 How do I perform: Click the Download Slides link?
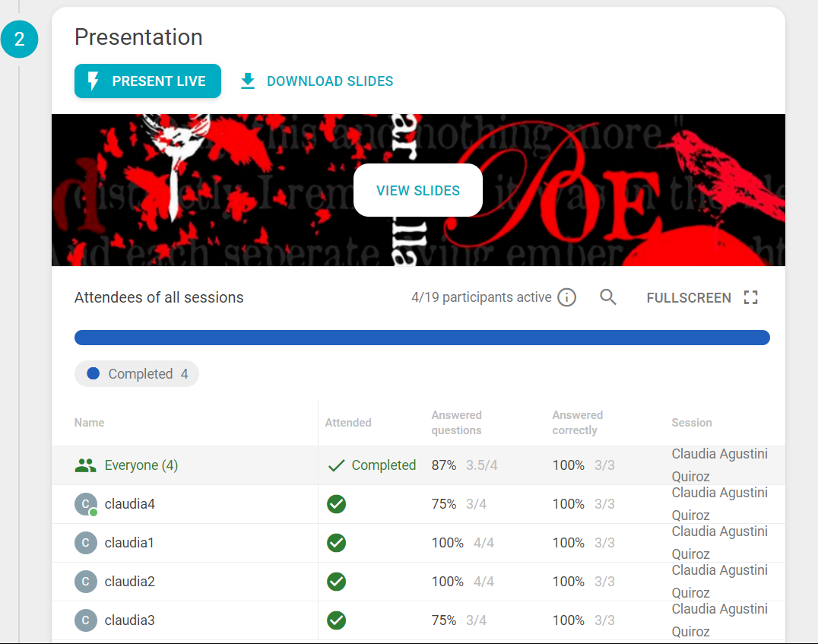click(317, 81)
